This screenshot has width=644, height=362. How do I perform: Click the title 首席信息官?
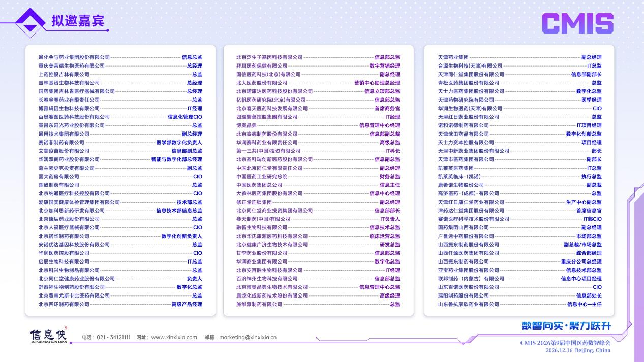click(x=589, y=211)
